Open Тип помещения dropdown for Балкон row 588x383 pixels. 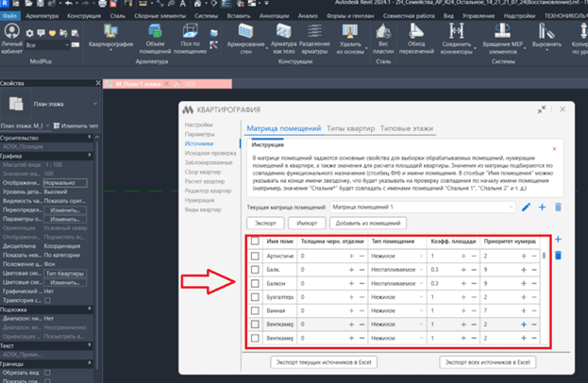pos(397,283)
